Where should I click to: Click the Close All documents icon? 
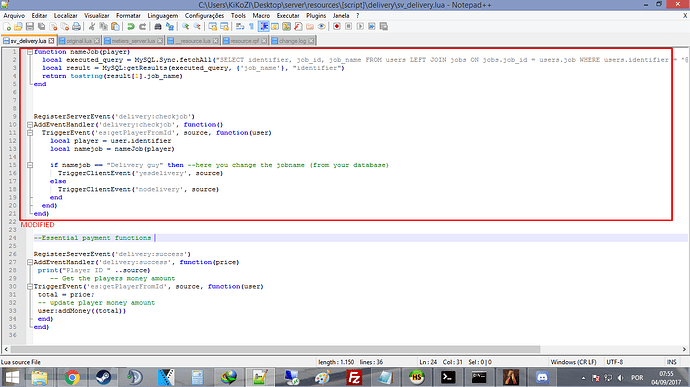[65, 26]
